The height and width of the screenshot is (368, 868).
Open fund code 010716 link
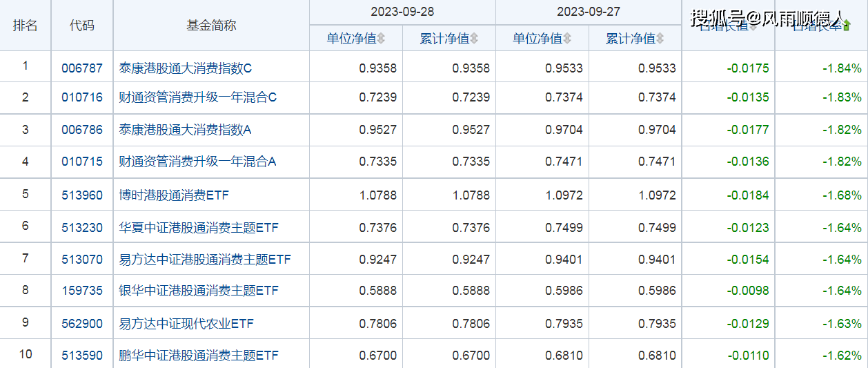[81, 97]
